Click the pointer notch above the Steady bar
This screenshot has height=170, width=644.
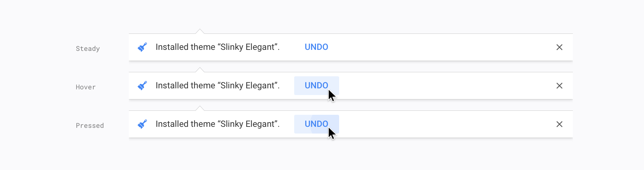[x=200, y=32]
